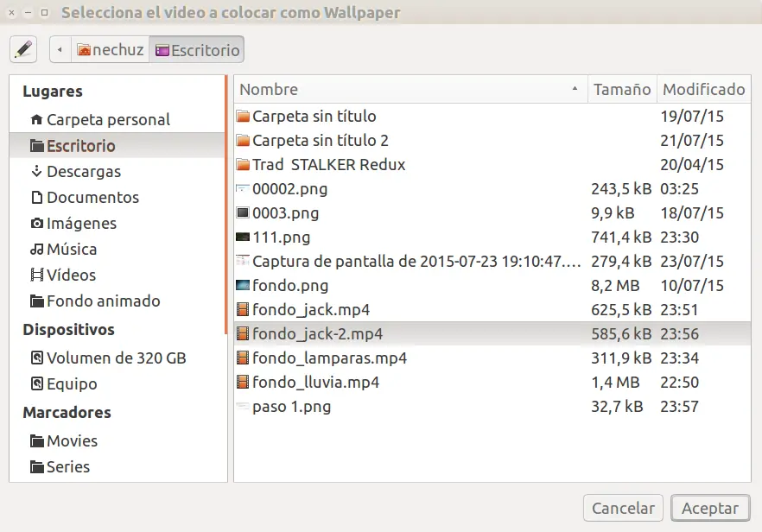
Task: Select file name fondo_lluvia.mp4
Action: tap(316, 383)
